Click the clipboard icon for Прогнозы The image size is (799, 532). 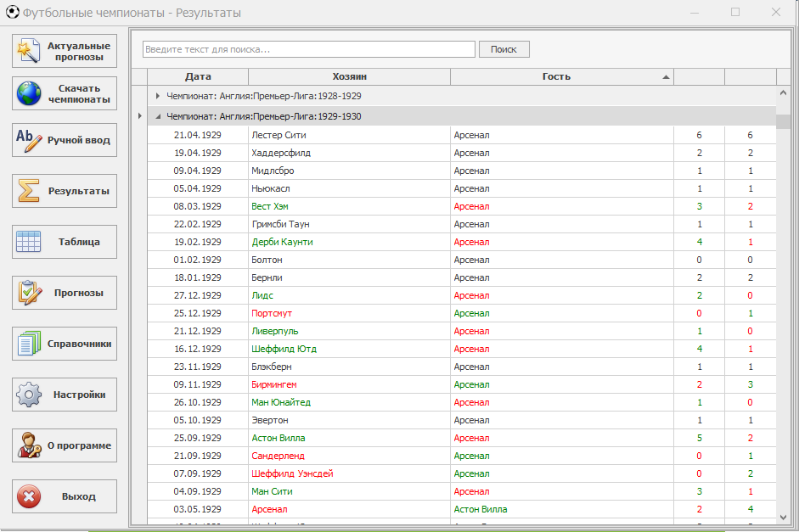pos(30,293)
